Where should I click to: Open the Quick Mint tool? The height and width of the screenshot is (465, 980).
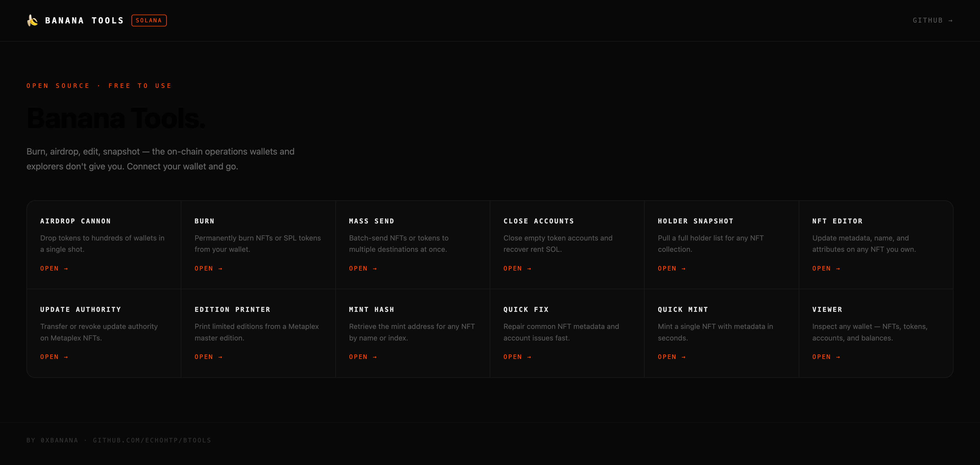672,357
